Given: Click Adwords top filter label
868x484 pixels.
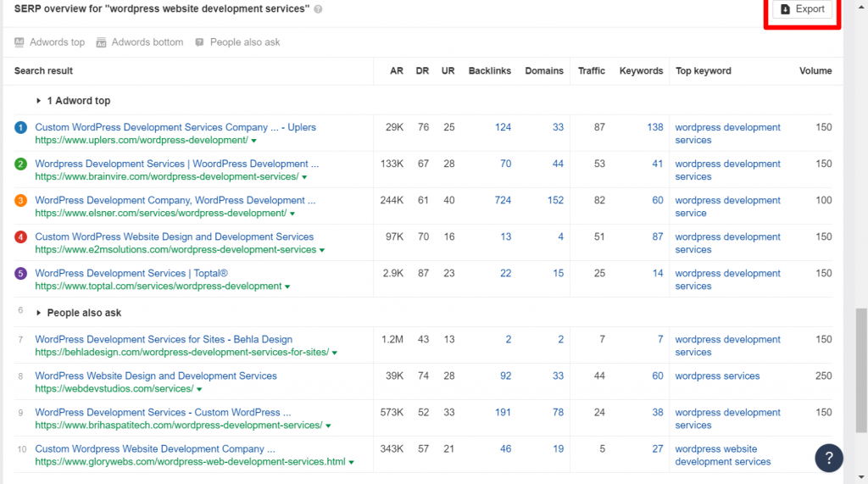Looking at the screenshot, I should coord(57,42).
